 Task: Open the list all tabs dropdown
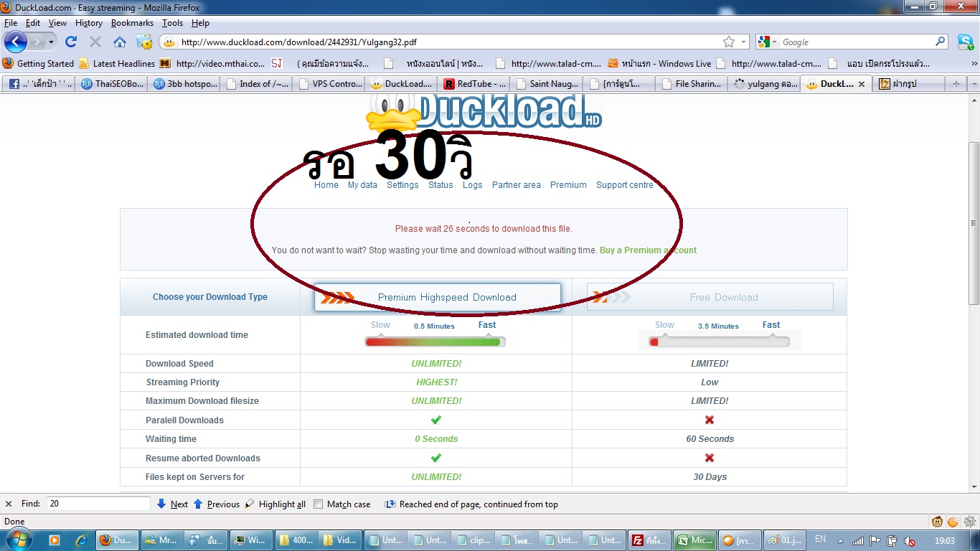pyautogui.click(x=974, y=84)
